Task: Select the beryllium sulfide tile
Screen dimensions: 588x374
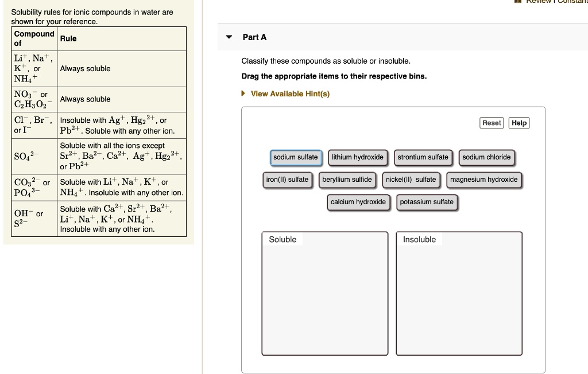Action: (x=347, y=180)
